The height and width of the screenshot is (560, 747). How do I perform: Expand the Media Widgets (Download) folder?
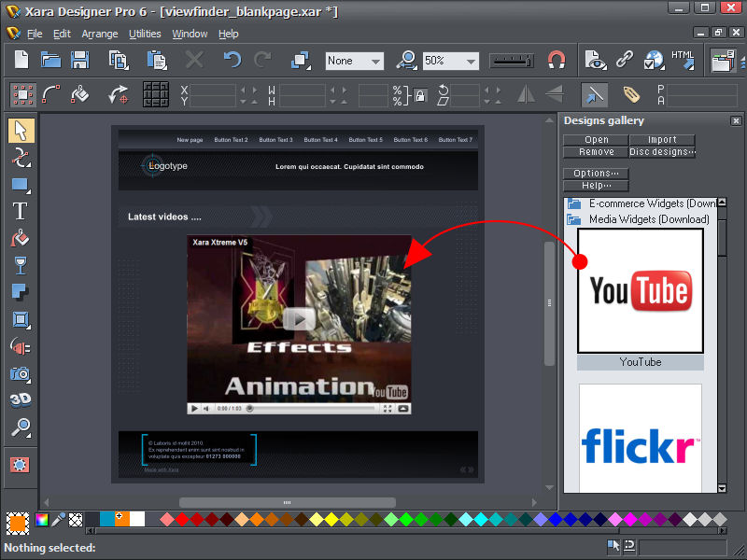coord(573,219)
